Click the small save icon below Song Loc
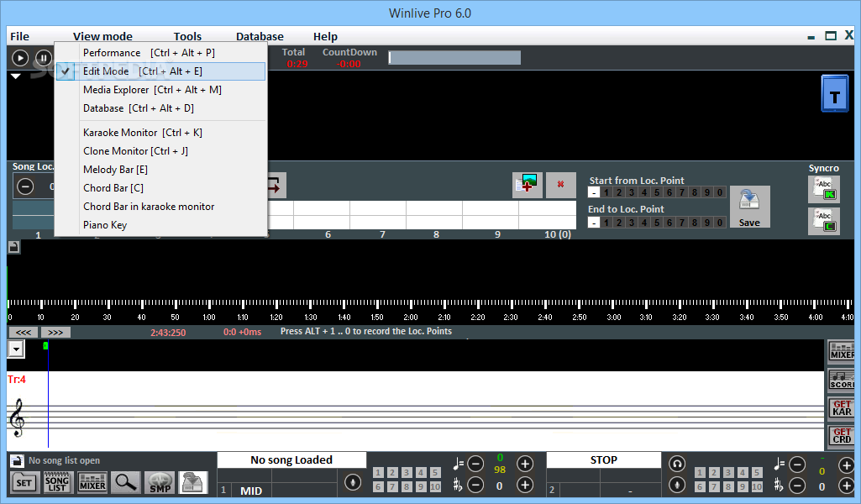The height and width of the screenshot is (504, 861). (x=13, y=247)
